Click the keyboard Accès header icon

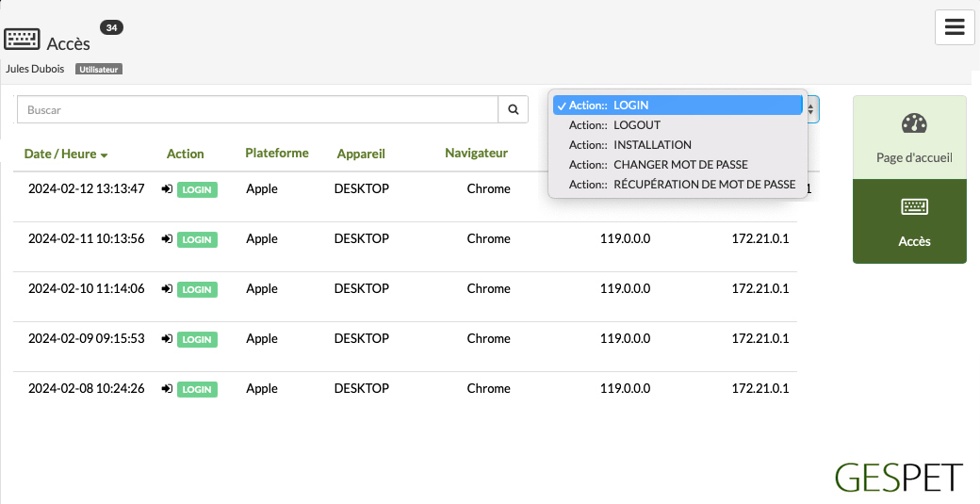tap(22, 40)
